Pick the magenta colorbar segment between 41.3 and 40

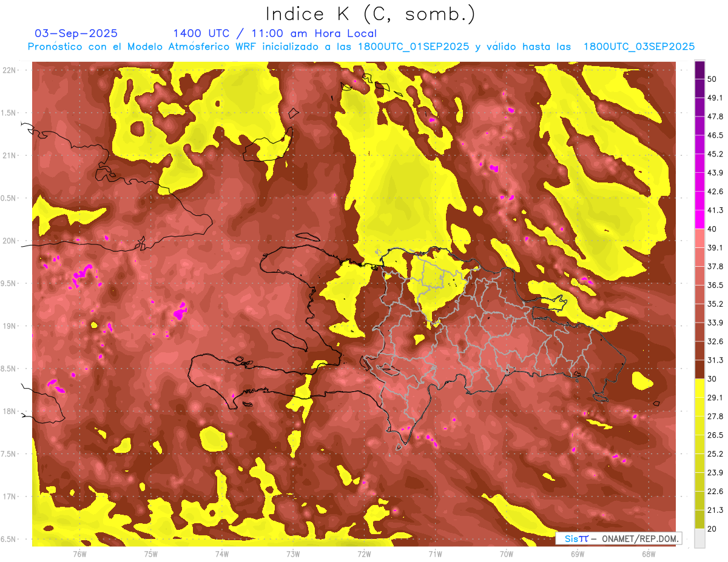pos(699,219)
